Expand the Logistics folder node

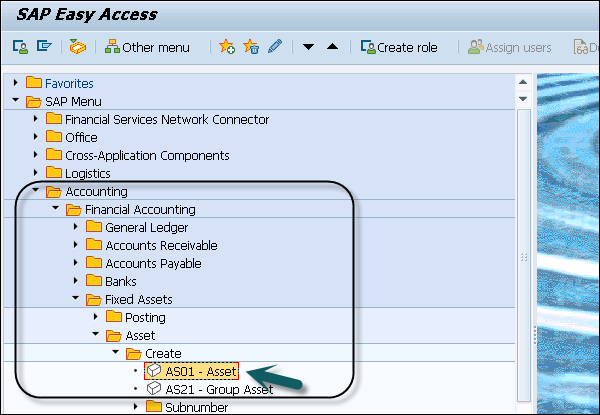(x=36, y=174)
